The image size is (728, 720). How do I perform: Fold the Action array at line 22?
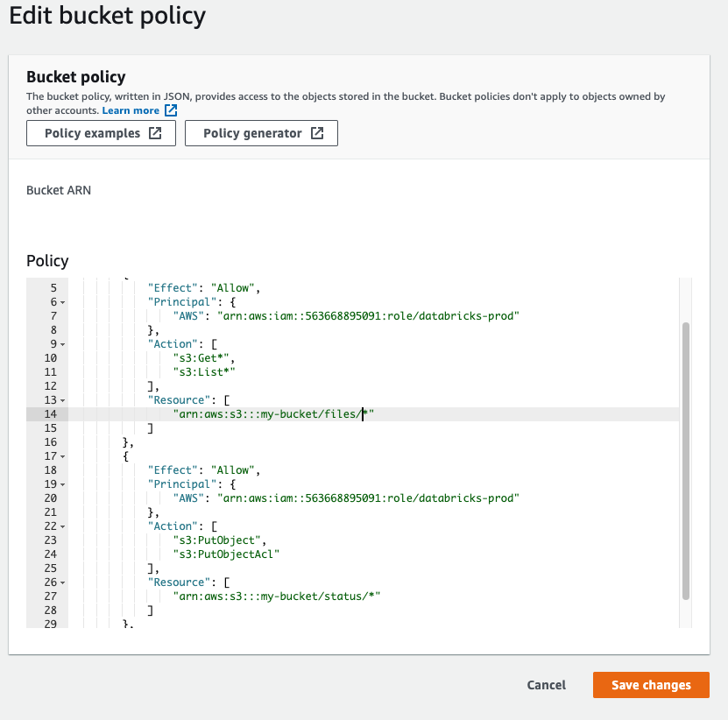[x=63, y=526]
